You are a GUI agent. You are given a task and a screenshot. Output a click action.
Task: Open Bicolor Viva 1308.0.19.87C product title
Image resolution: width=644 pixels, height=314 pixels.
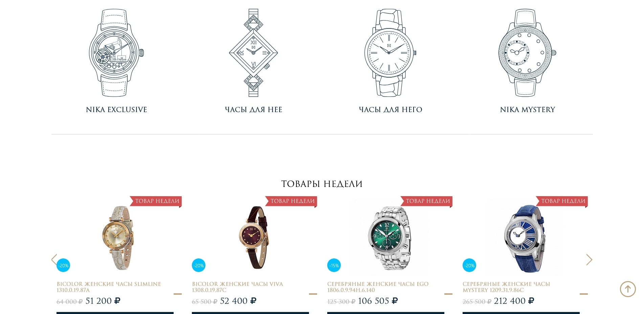237,287
